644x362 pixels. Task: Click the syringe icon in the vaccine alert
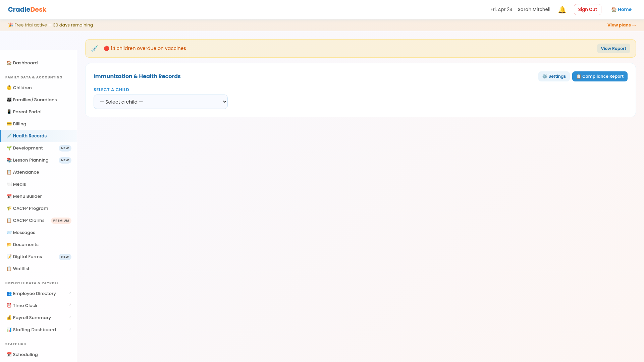pos(95,48)
